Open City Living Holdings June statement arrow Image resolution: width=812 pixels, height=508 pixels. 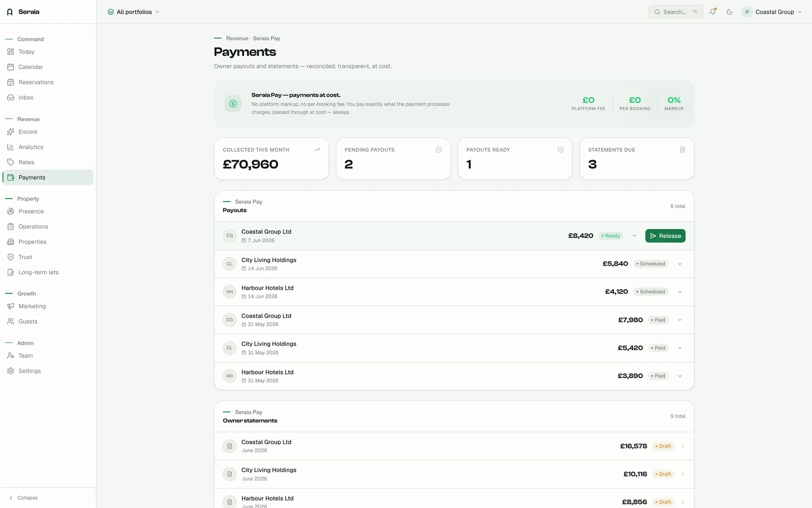pos(683,474)
